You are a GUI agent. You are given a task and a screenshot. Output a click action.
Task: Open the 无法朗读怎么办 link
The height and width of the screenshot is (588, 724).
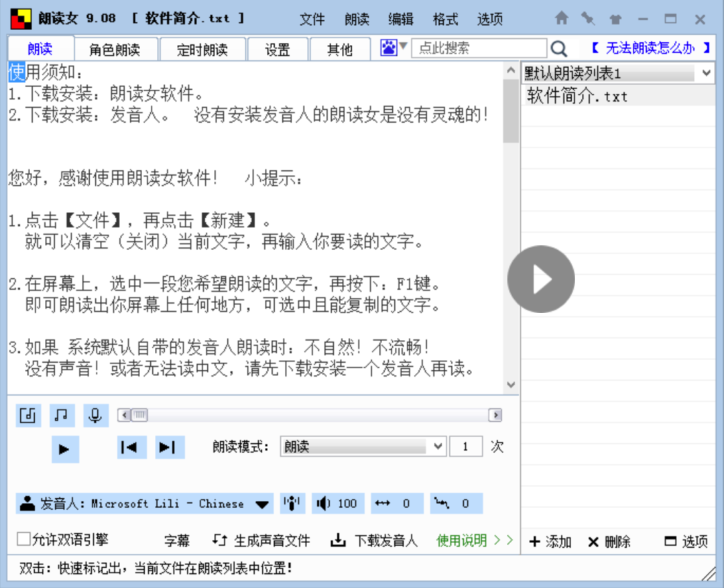click(x=650, y=48)
